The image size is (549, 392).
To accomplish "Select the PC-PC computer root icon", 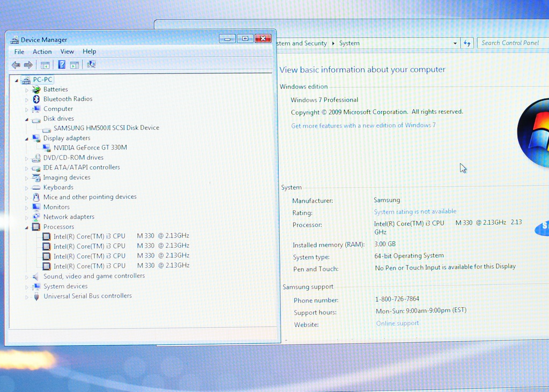I will click(26, 80).
